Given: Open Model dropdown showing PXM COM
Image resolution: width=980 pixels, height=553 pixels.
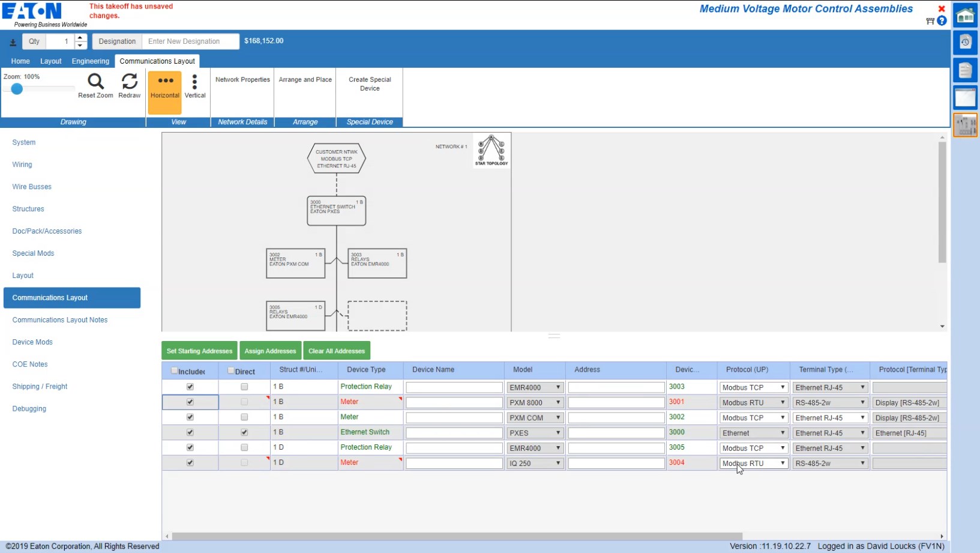Looking at the screenshot, I should [535, 417].
